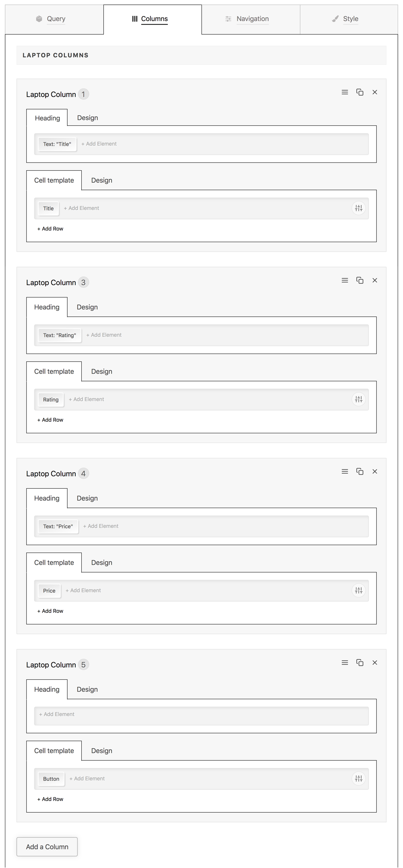Open settings sliders for Rating cell row
Image resolution: width=403 pixels, height=868 pixels.
coord(358,399)
